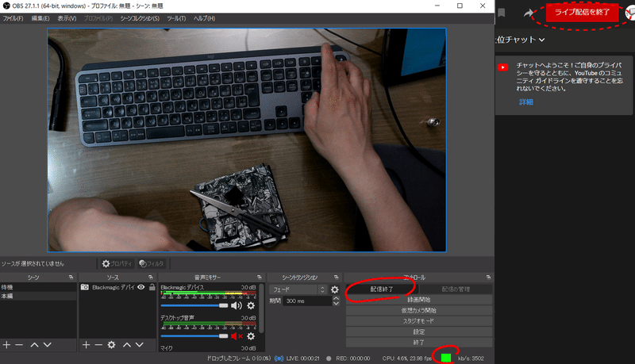Toggle 仮想カメラ開始

[x=419, y=310]
